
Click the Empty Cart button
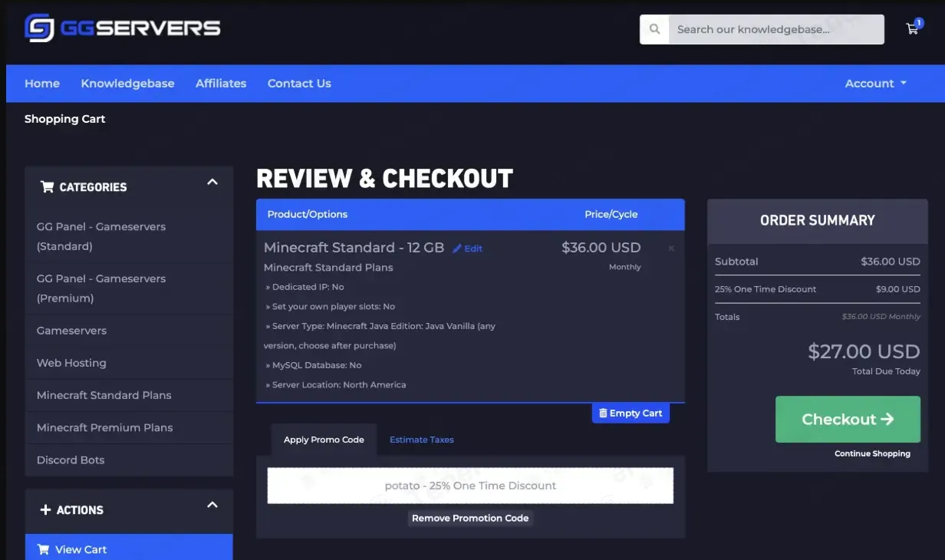click(630, 413)
